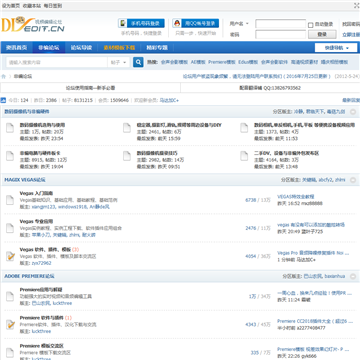Click the home icon in the breadcrumb
The image size is (360, 360).
click(4, 76)
